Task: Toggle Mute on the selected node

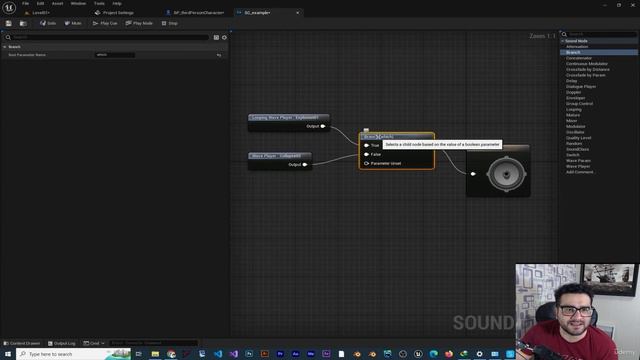Action: coord(73,23)
